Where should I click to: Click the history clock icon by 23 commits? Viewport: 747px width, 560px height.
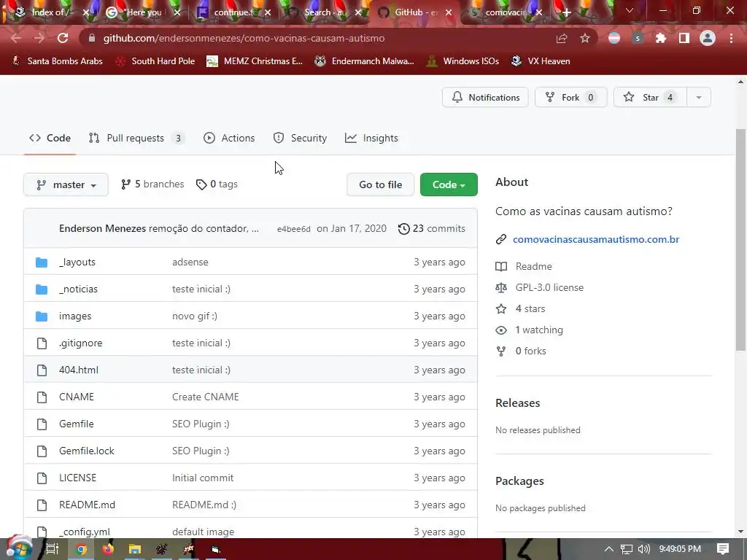coord(403,228)
